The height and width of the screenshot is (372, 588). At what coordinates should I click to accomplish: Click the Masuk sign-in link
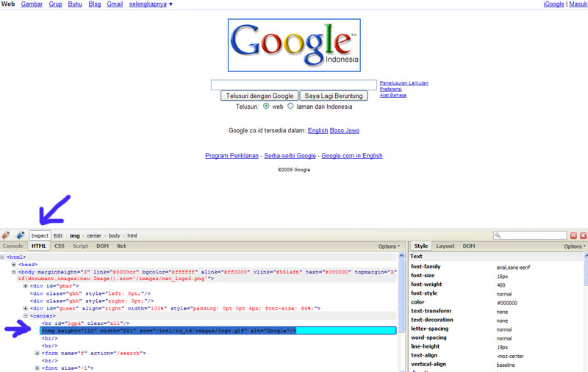(x=578, y=4)
